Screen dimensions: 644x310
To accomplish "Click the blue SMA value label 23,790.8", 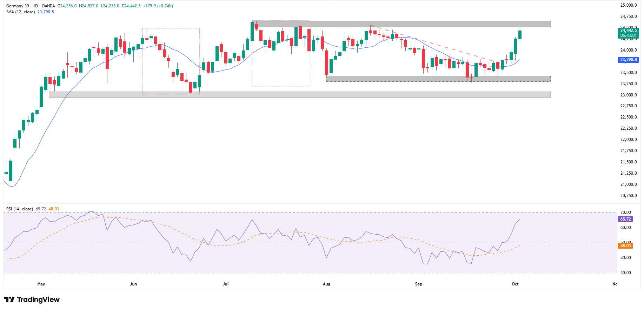I will [628, 60].
